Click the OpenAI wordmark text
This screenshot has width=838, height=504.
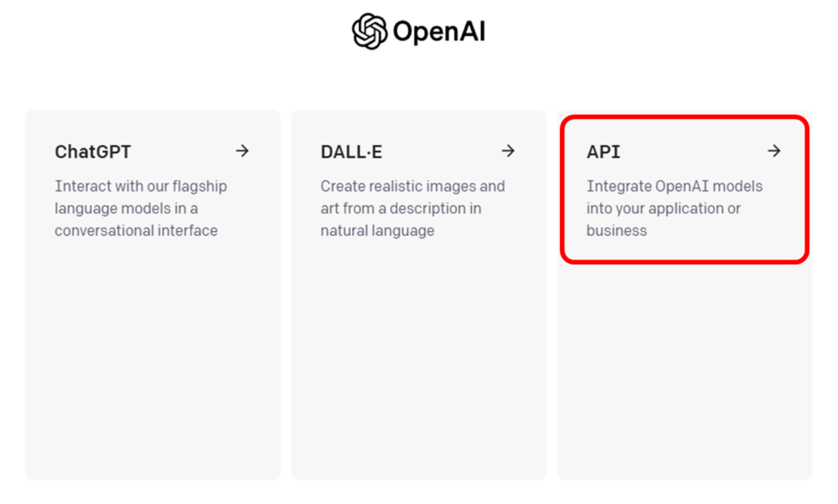tap(439, 32)
